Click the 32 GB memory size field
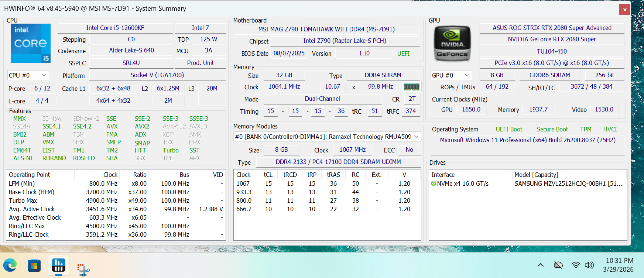 coord(284,75)
